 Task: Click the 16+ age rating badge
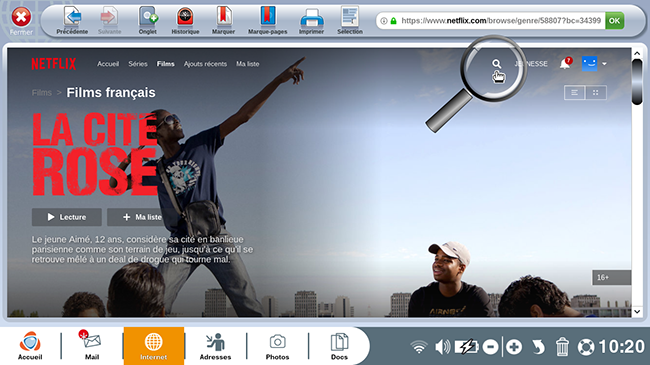[x=611, y=277]
